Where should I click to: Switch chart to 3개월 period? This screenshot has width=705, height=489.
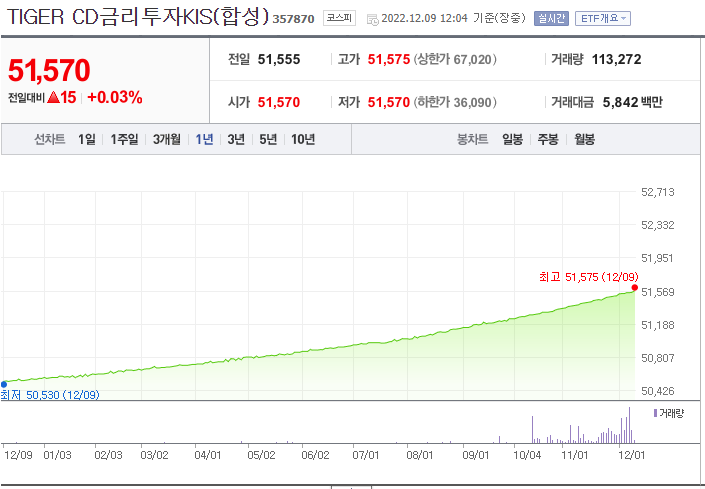[166, 139]
